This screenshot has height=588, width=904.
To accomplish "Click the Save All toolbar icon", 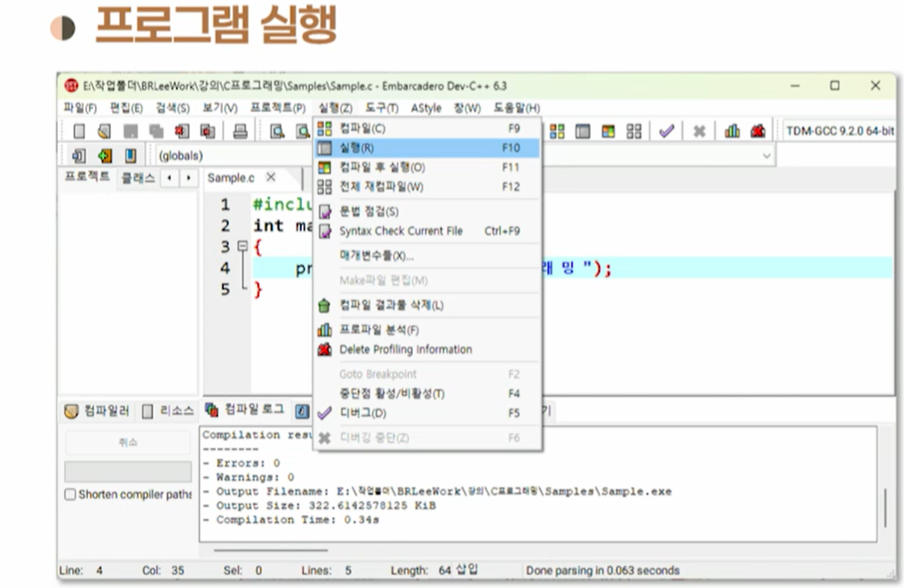I will [x=157, y=132].
